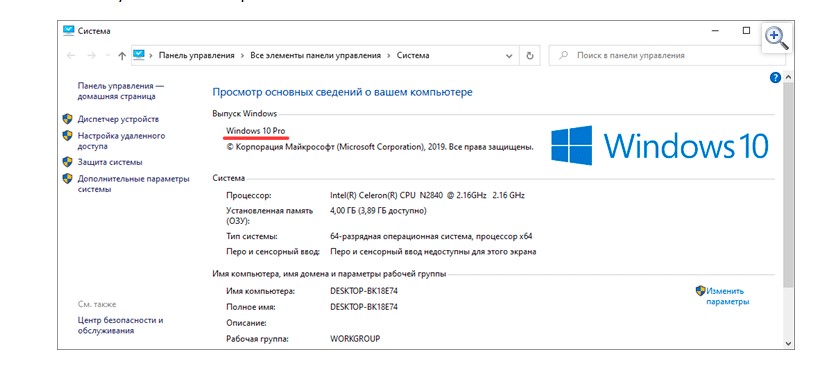Click the DESKTOP-BK18E74 value next to Имя компьютера
835x372 pixels.
(364, 292)
